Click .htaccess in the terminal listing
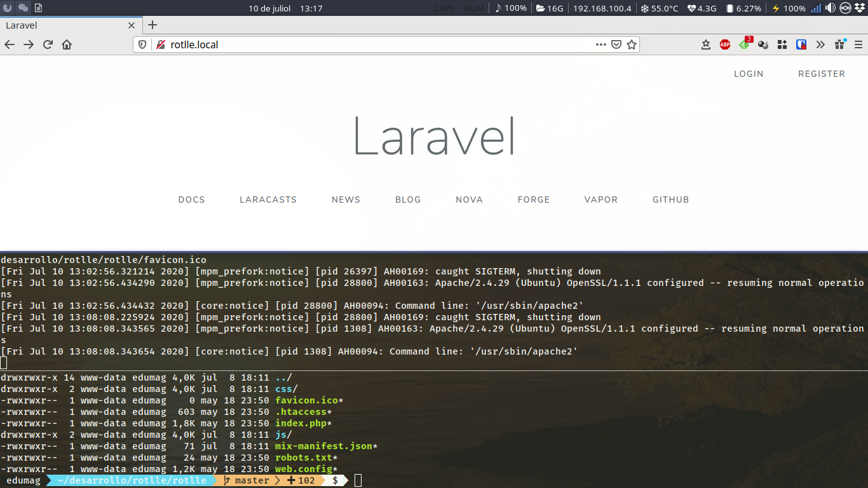 [301, 412]
